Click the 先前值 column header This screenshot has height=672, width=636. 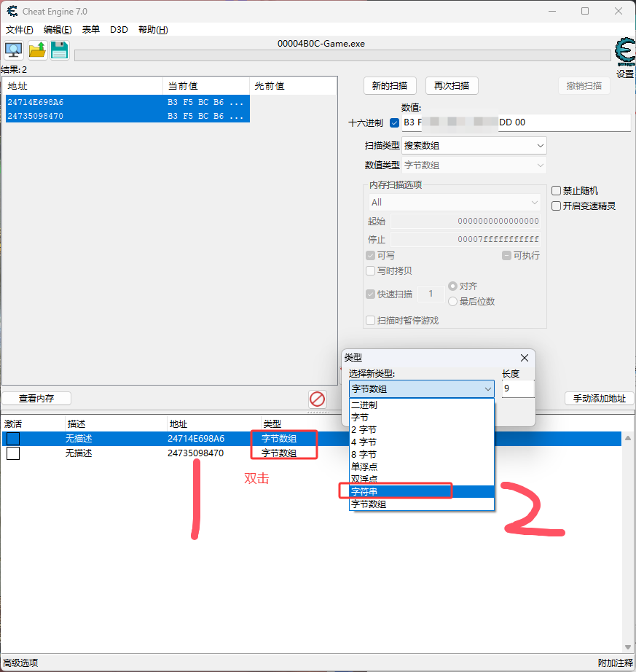(294, 86)
